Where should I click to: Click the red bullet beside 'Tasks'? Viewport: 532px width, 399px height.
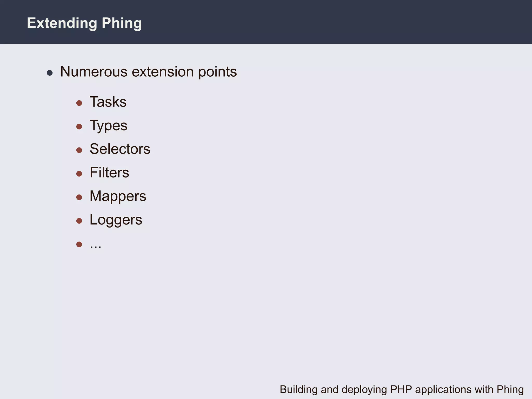pyautogui.click(x=79, y=103)
